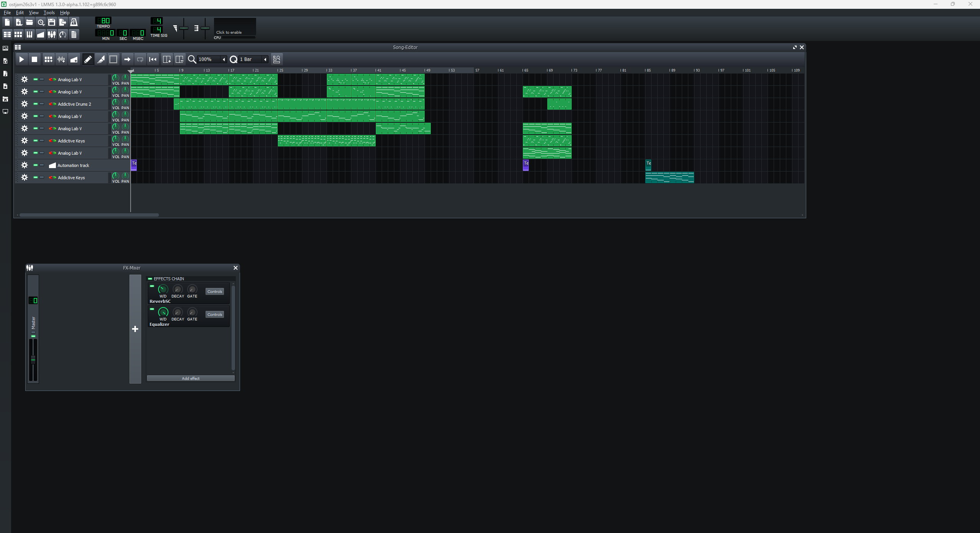The image size is (980, 533).
Task: Open the Piano Roll from the main toolbar
Action: (x=29, y=34)
